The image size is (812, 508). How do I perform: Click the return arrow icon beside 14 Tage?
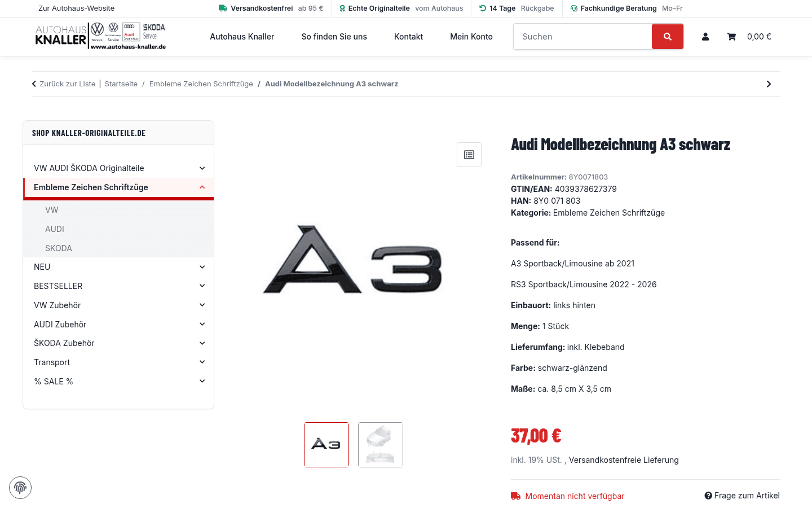pyautogui.click(x=483, y=8)
